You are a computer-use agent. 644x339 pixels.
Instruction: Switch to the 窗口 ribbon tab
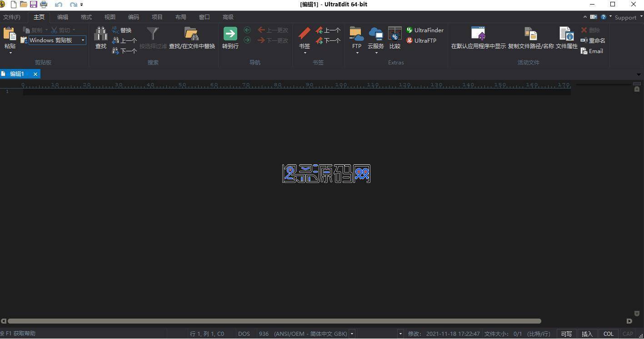(205, 17)
